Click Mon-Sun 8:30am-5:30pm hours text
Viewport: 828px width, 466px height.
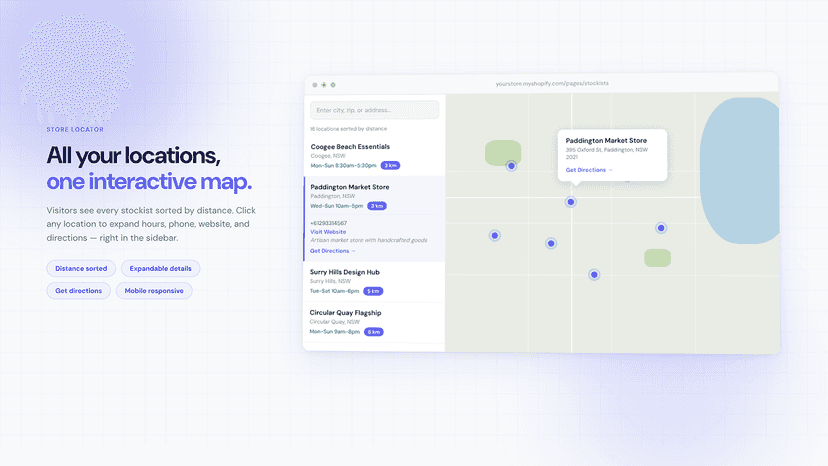point(343,165)
